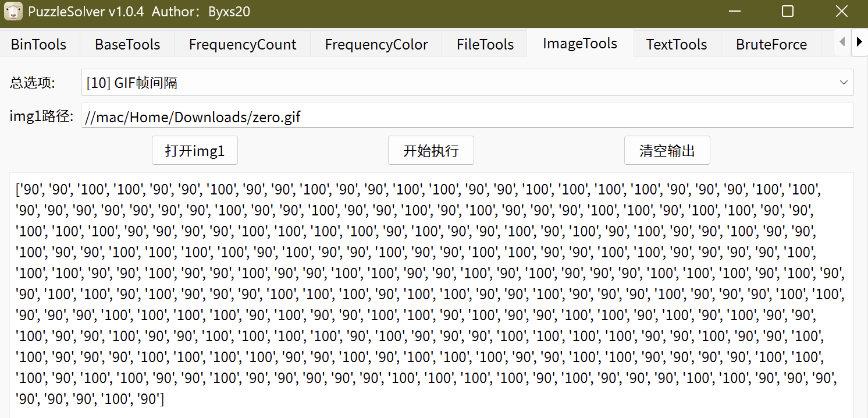Go to the FrequencyCount tab
Screen dimensions: 868x418
(243, 45)
